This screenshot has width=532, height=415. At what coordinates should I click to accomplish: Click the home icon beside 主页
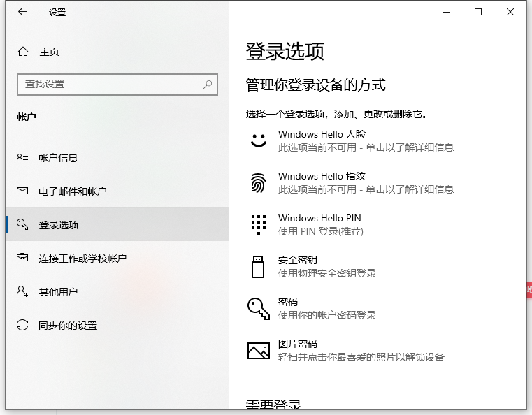[x=23, y=52]
